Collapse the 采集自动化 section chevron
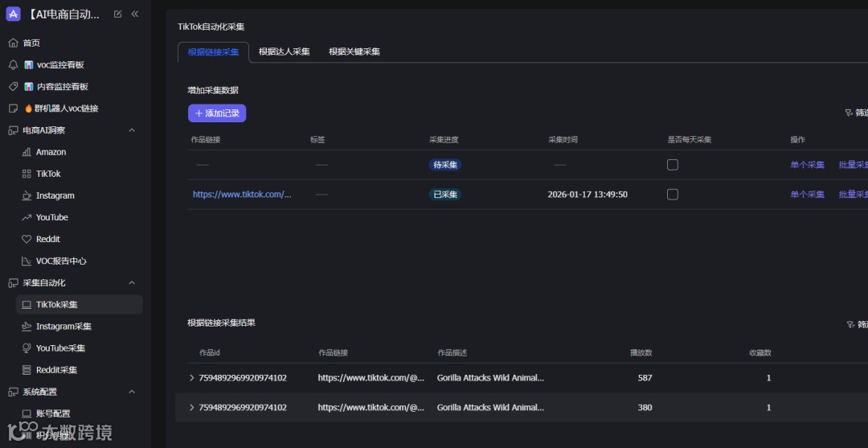The width and height of the screenshot is (868, 448). tap(132, 283)
